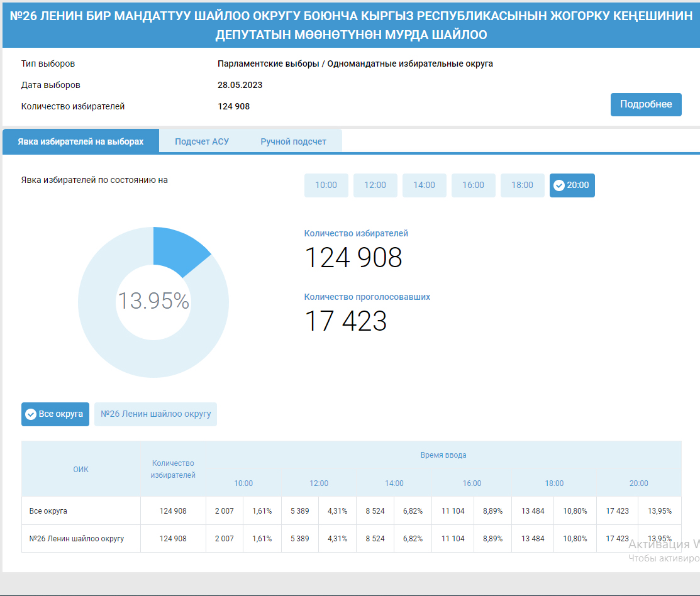
Task: Click the blue segment of donut chart
Action: click(x=179, y=250)
